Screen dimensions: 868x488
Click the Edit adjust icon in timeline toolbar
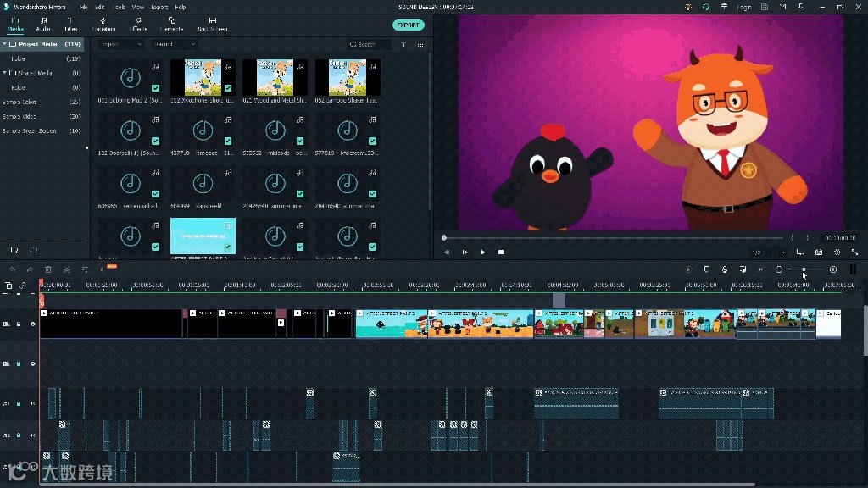(85, 269)
